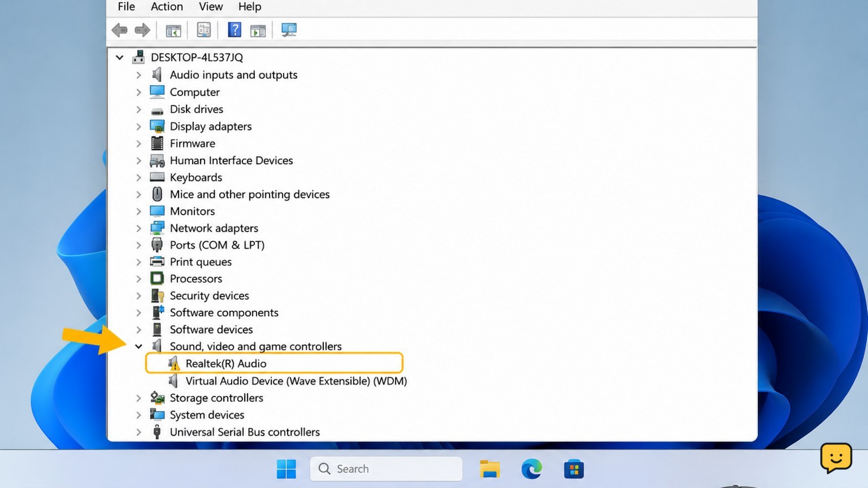The height and width of the screenshot is (488, 868).
Task: Click the Show/Hide Console Tree icon
Action: point(173,30)
